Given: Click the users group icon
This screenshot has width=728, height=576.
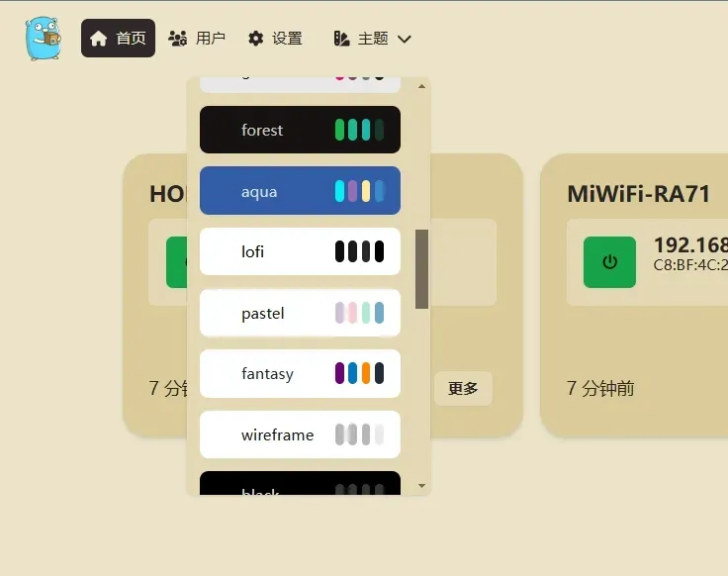Looking at the screenshot, I should (177, 39).
